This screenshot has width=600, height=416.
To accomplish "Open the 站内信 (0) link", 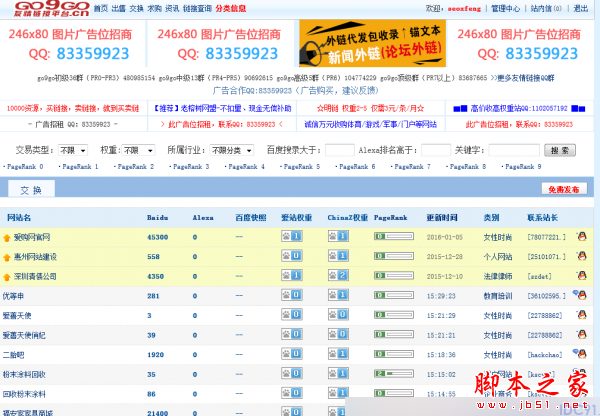I will [546, 8].
